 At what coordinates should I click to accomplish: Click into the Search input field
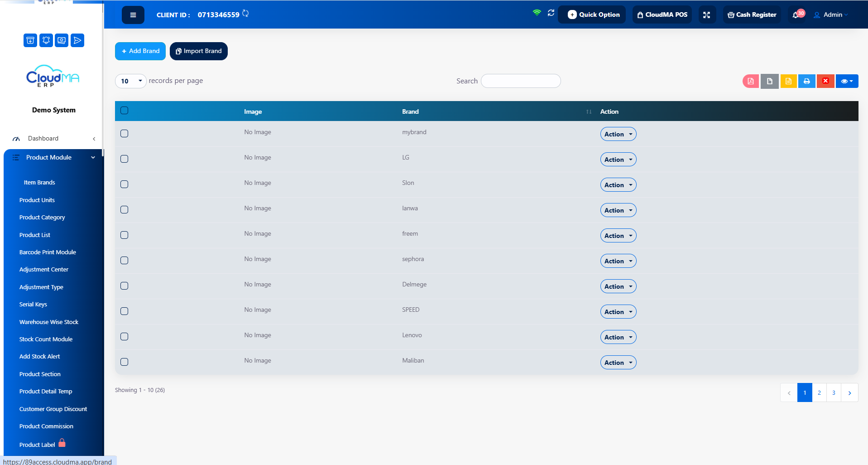521,81
